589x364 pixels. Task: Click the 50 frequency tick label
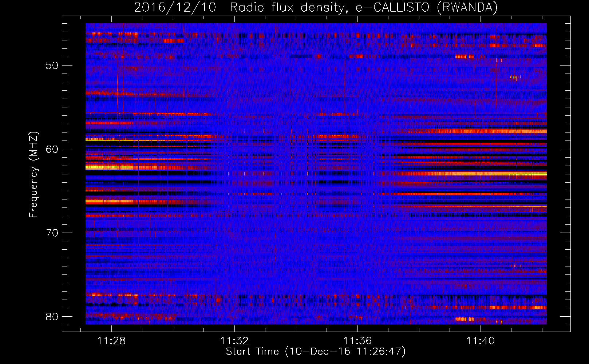pos(52,66)
